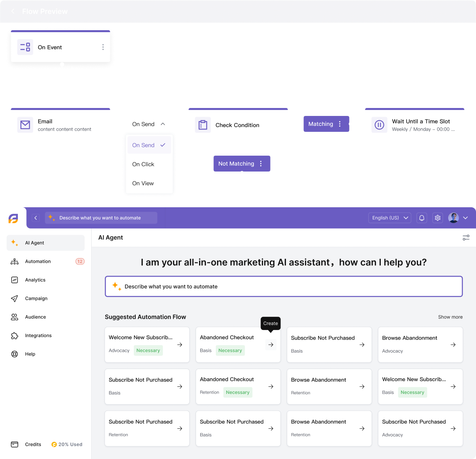Click the three-dot menu on On Event node

[x=103, y=47]
